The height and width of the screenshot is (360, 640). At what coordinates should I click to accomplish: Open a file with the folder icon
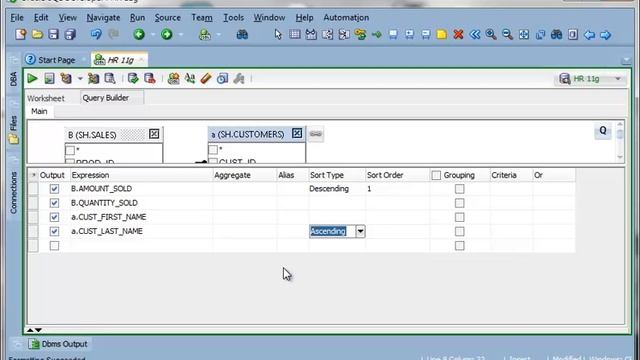pos(37,34)
